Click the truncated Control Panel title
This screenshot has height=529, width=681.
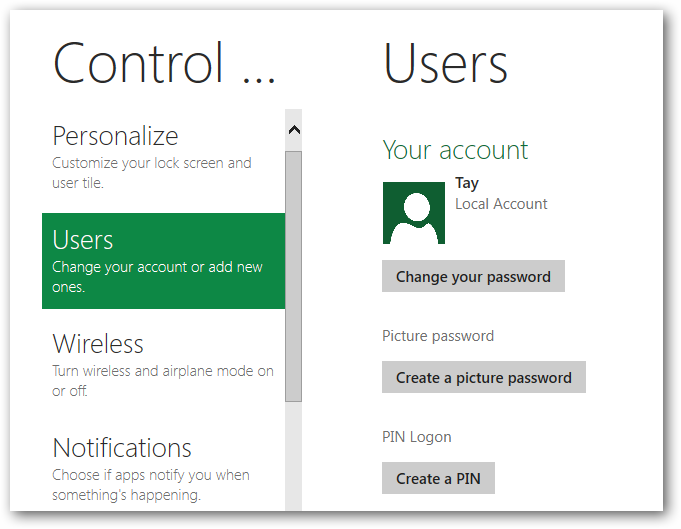click(x=164, y=62)
